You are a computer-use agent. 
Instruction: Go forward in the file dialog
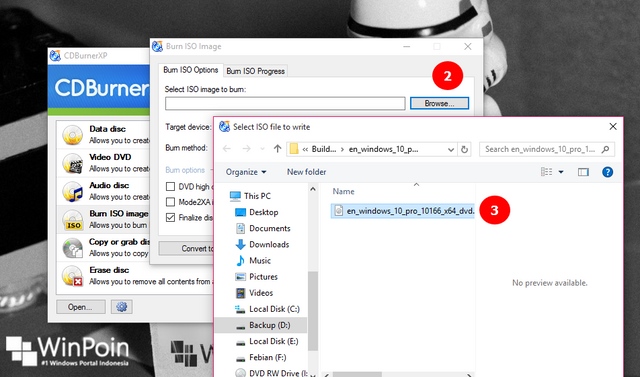click(246, 149)
